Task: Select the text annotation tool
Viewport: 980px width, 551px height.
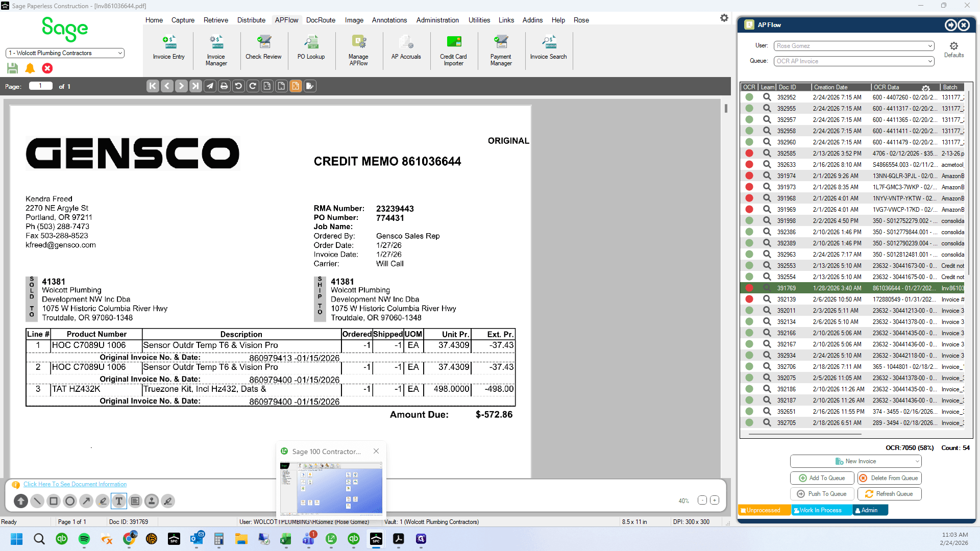Action: click(x=119, y=501)
